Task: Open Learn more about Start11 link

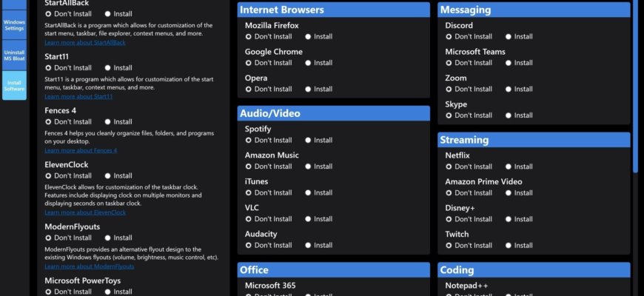Action: [78, 96]
